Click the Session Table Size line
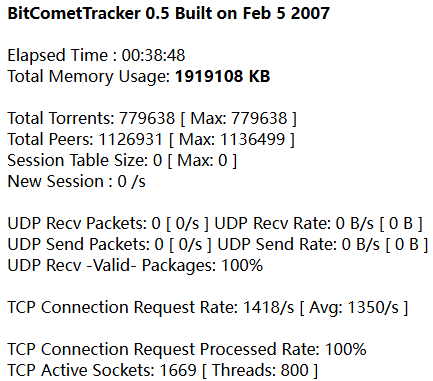This screenshot has width=433, height=381. (122, 160)
